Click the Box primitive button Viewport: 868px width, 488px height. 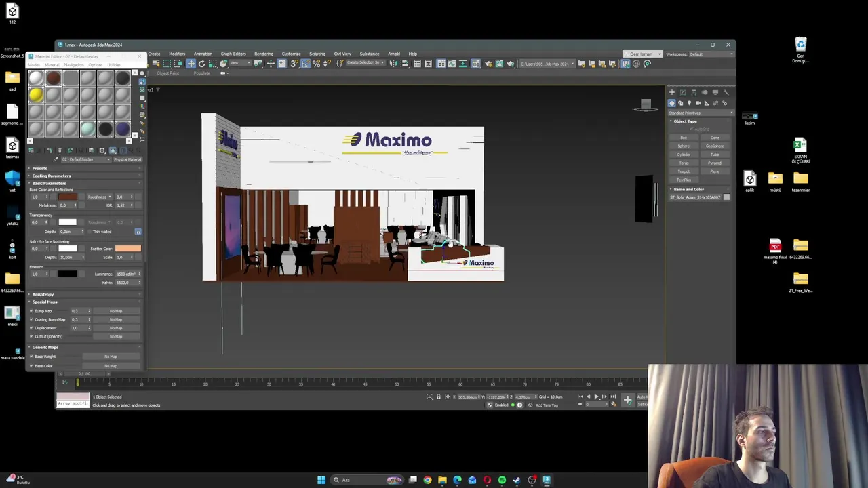coord(684,138)
